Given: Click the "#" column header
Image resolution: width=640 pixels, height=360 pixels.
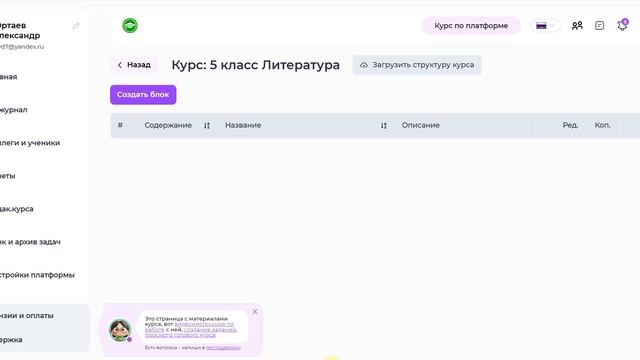Looking at the screenshot, I should pos(120,125).
